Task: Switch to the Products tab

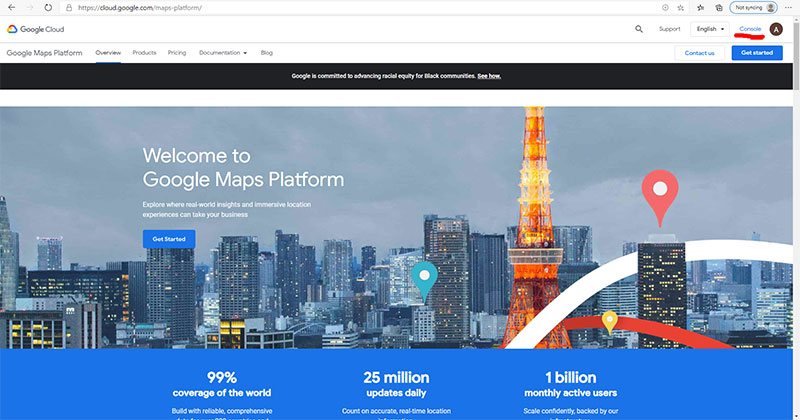Action: pyautogui.click(x=144, y=53)
